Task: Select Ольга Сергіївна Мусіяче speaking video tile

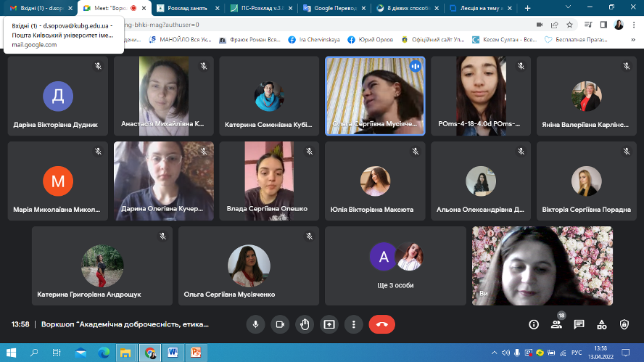Action: tap(375, 96)
